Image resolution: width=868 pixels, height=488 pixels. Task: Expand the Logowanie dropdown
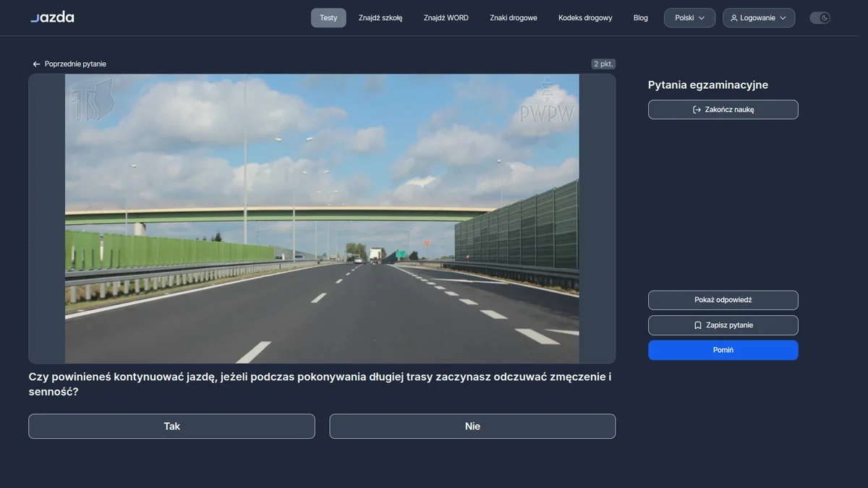tap(759, 18)
